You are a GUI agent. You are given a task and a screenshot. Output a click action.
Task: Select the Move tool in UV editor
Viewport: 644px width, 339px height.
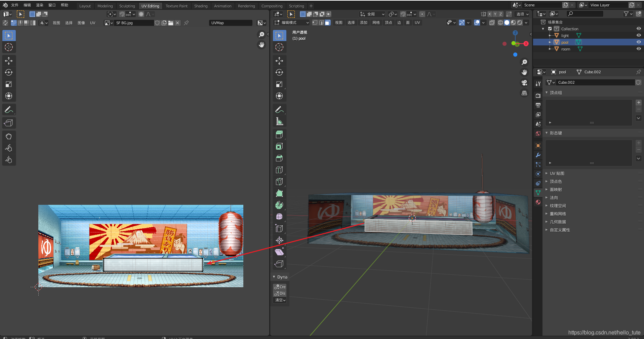point(9,61)
